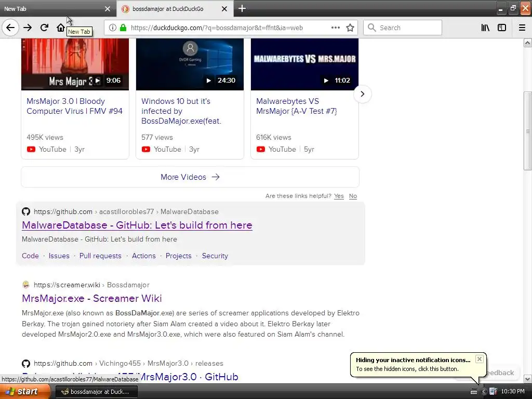This screenshot has width=532, height=399.
Task: Click into the Search box
Action: click(403, 28)
